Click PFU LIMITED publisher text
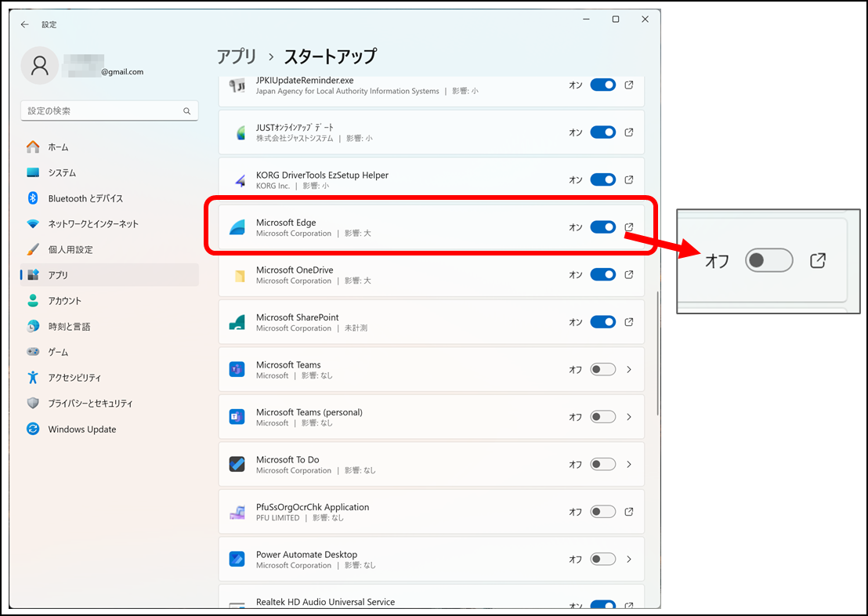This screenshot has height=616, width=868. pyautogui.click(x=277, y=517)
